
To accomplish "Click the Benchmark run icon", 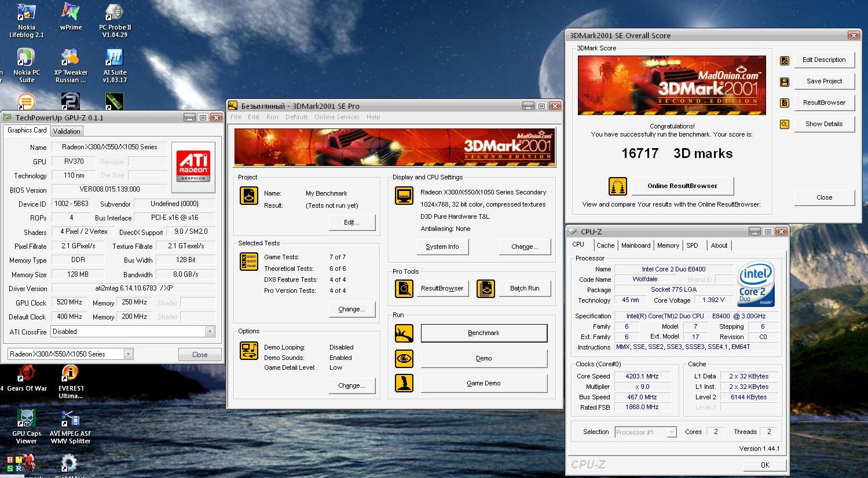I will (x=404, y=333).
